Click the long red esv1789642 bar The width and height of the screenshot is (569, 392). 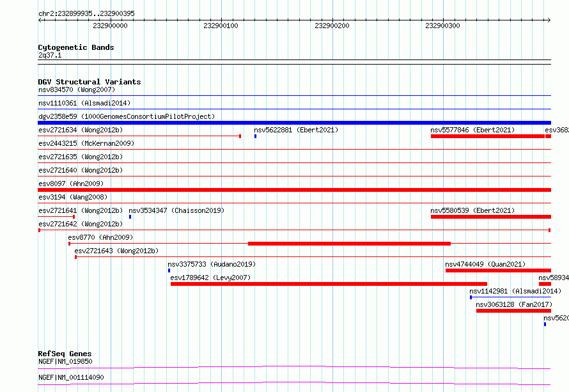[x=329, y=284]
